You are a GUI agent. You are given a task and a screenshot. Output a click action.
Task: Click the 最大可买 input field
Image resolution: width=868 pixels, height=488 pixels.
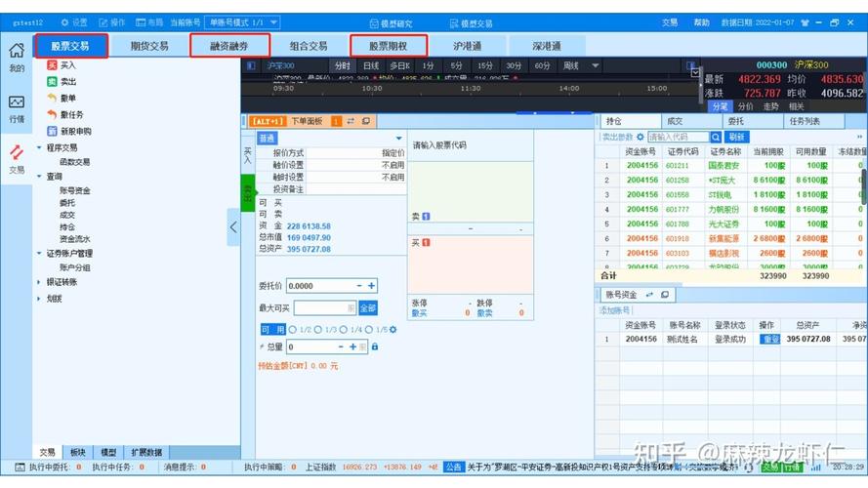(x=325, y=307)
